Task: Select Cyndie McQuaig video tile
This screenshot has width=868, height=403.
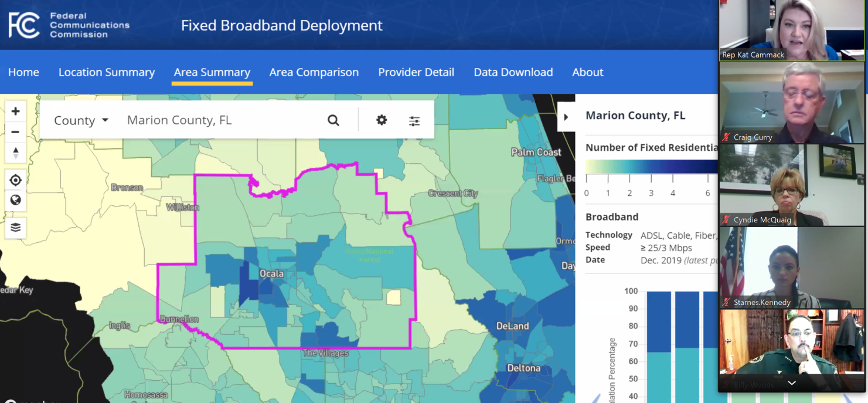Action: [792, 185]
